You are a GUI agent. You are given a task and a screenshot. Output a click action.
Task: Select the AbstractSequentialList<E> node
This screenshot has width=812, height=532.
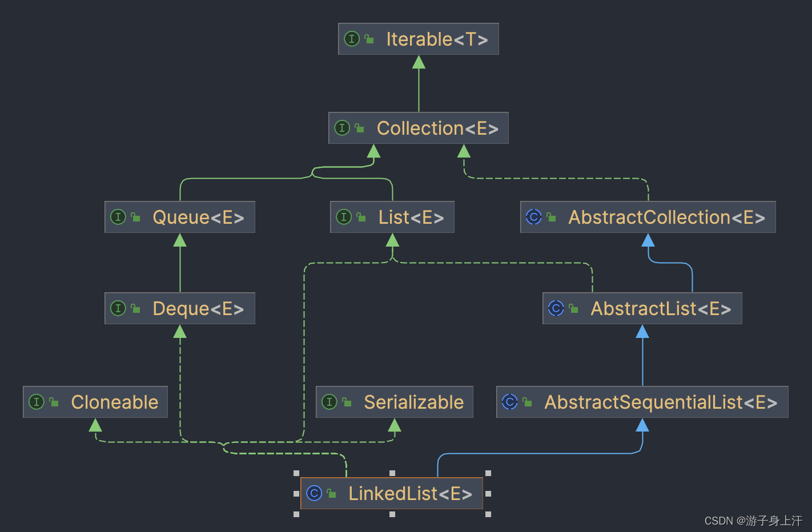642,402
